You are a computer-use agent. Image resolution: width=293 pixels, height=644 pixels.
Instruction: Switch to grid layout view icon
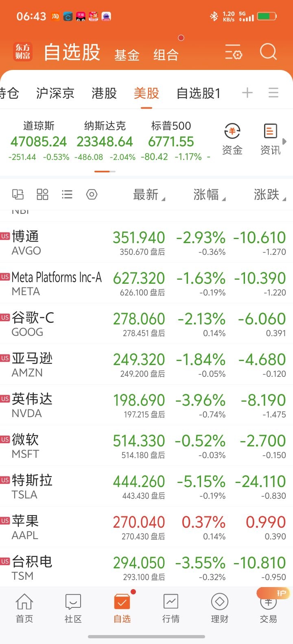pyautogui.click(x=42, y=194)
